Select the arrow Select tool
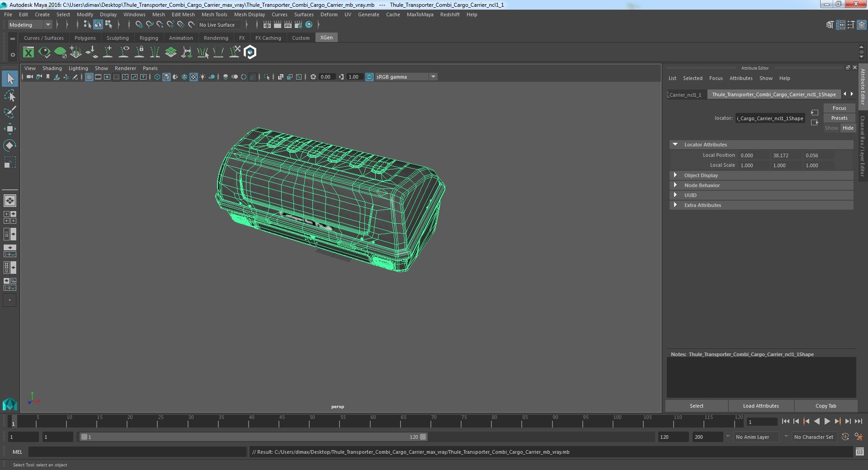The height and width of the screenshot is (470, 868). tap(10, 79)
